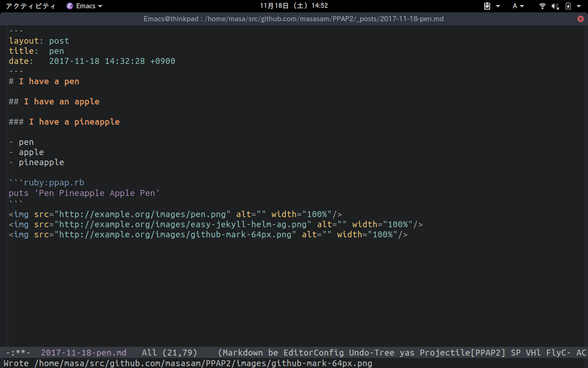Expand the input method dropdown arrow
This screenshot has height=368, width=588.
click(522, 6)
